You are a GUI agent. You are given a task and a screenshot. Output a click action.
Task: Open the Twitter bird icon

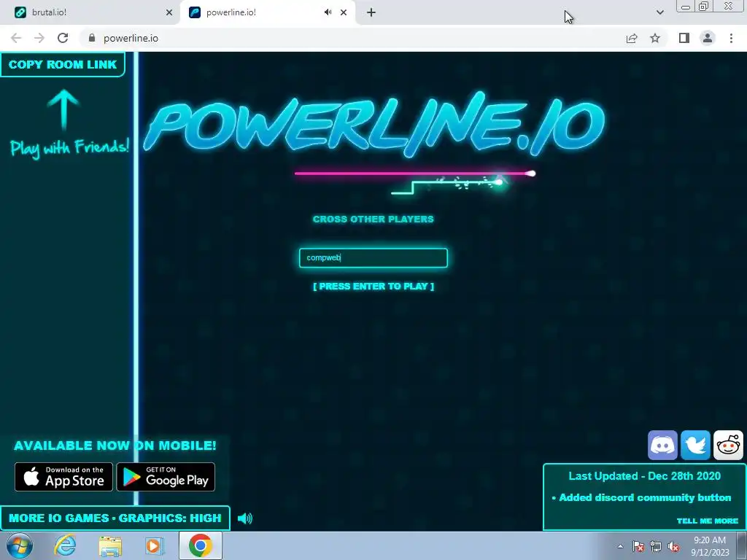(x=695, y=445)
